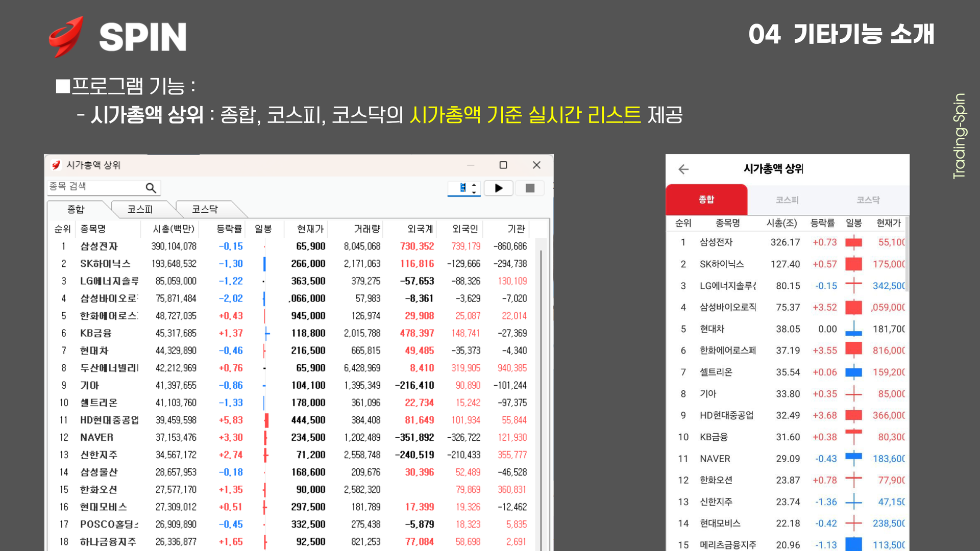
Task: Click the red candle icon for SK하이닉스 mobile row
Action: [x=853, y=264]
